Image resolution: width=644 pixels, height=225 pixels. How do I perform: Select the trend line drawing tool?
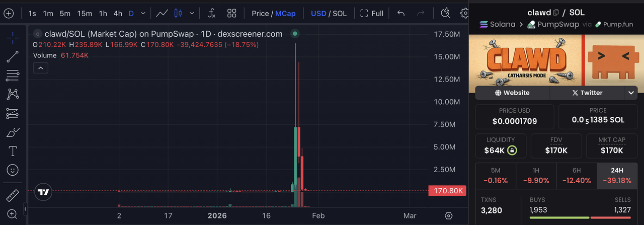(13, 56)
